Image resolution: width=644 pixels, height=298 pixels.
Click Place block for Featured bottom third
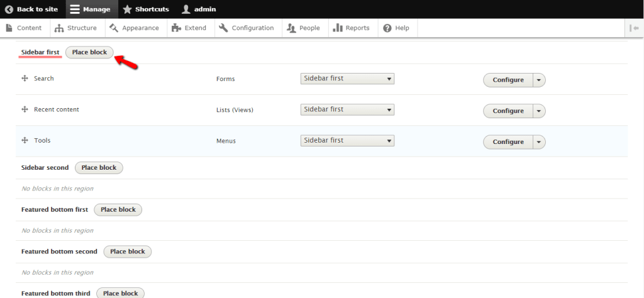coord(120,293)
